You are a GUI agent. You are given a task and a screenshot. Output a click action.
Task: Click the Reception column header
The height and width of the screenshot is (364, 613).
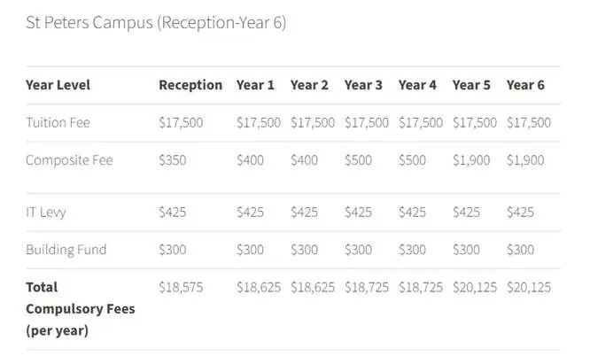click(x=190, y=85)
